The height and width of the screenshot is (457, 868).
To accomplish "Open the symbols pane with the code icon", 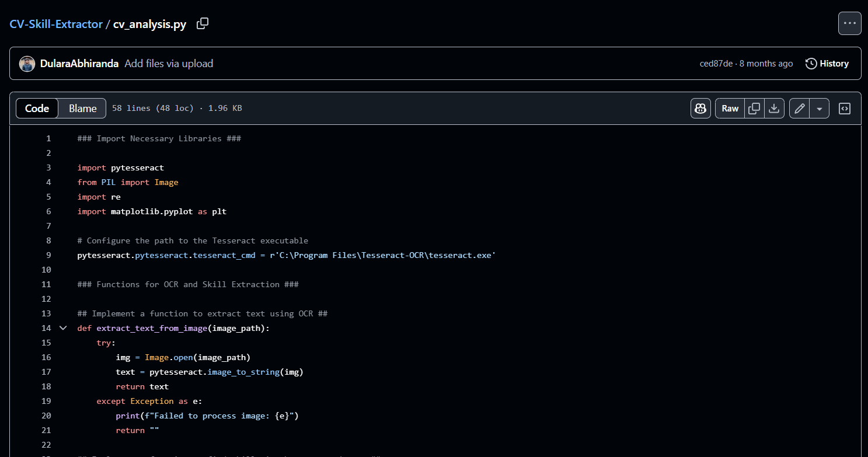I will [x=845, y=108].
